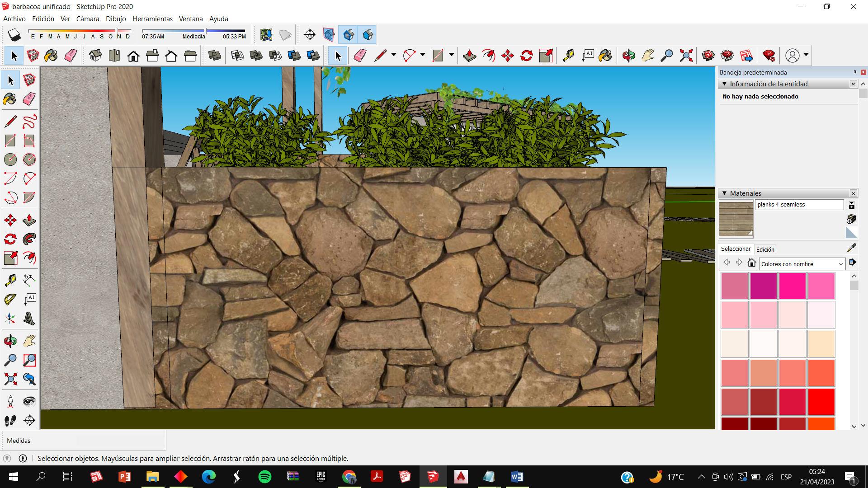The width and height of the screenshot is (868, 488).
Task: Collapse the Información de la entidad panel
Action: [724, 84]
